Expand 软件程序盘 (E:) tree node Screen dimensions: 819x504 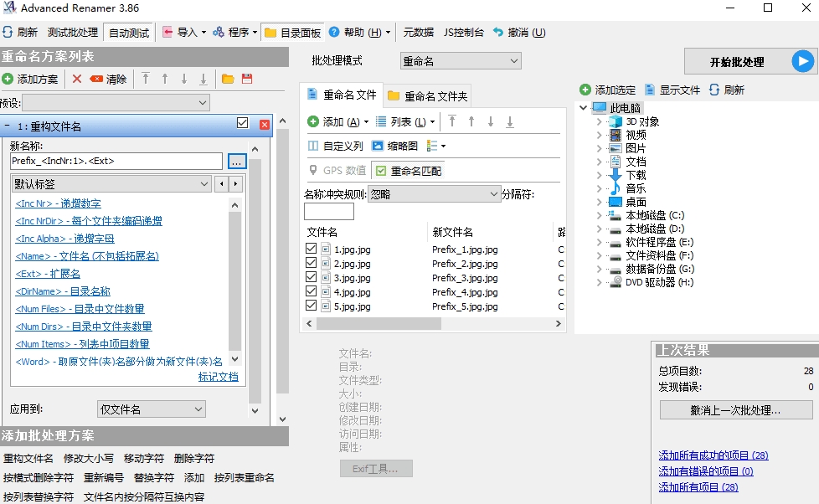[599, 242]
